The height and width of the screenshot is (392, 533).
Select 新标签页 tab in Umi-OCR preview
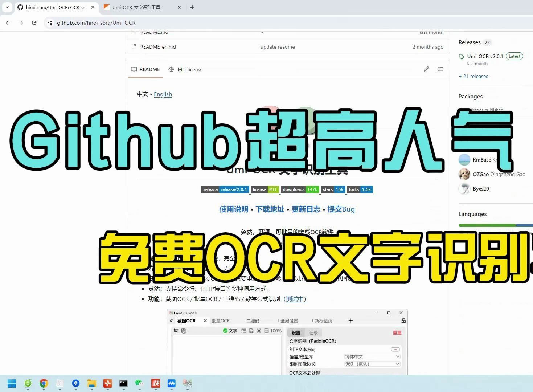coord(323,321)
